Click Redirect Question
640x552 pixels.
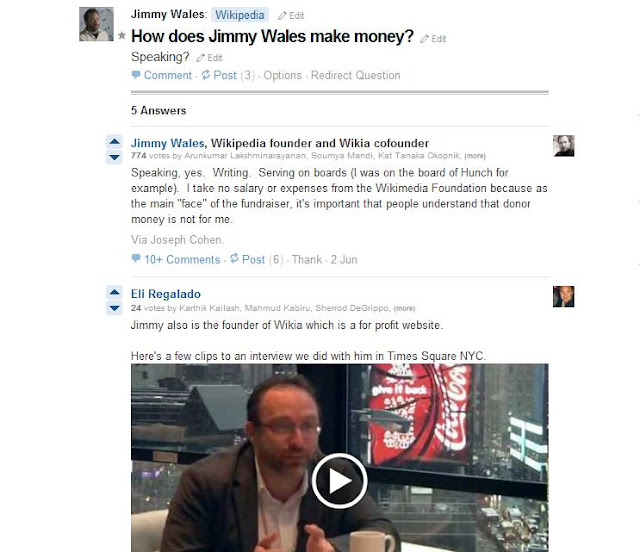pos(356,76)
